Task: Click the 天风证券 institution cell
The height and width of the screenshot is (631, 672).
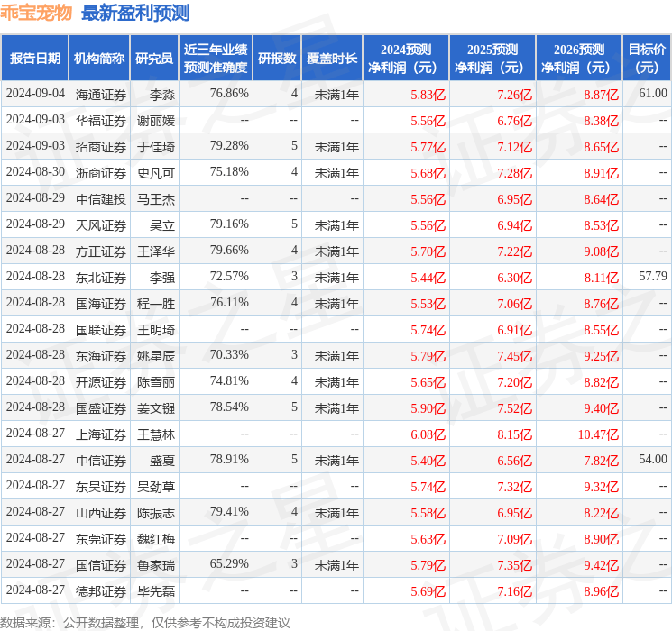Action: pyautogui.click(x=101, y=224)
